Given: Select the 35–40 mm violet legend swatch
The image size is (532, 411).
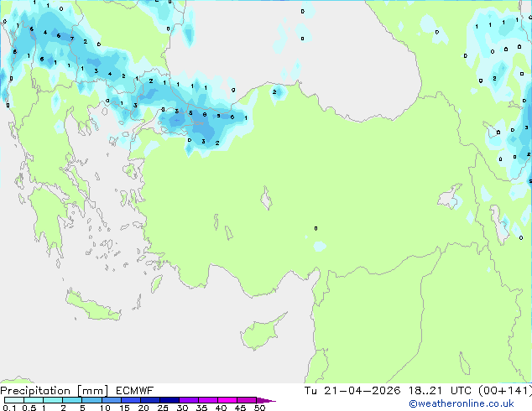Looking at the screenshot, I should click(207, 400).
